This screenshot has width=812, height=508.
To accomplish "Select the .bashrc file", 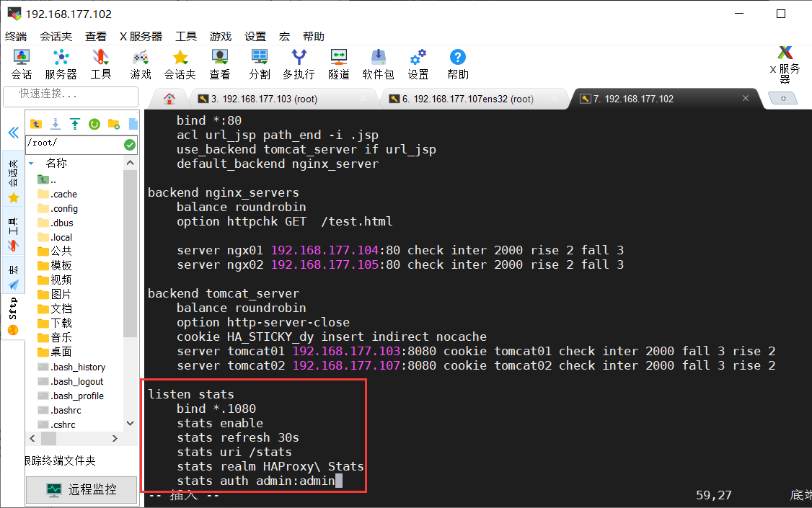I will point(60,410).
